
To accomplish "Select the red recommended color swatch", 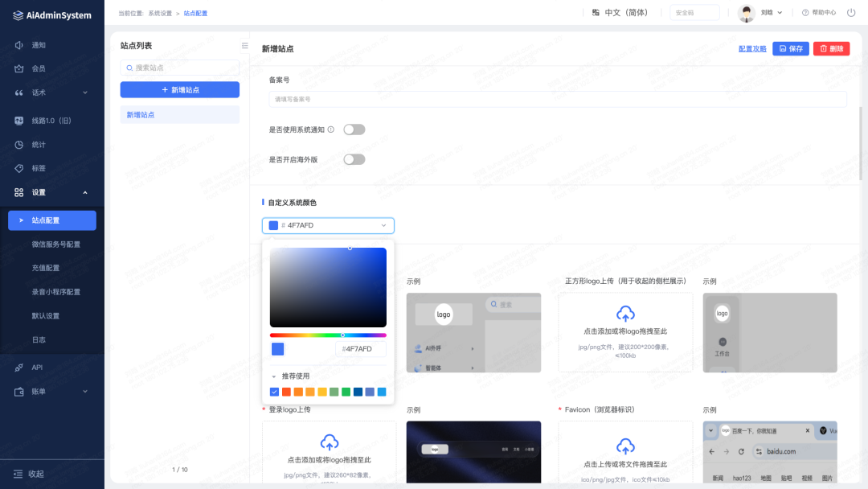I will coord(287,392).
